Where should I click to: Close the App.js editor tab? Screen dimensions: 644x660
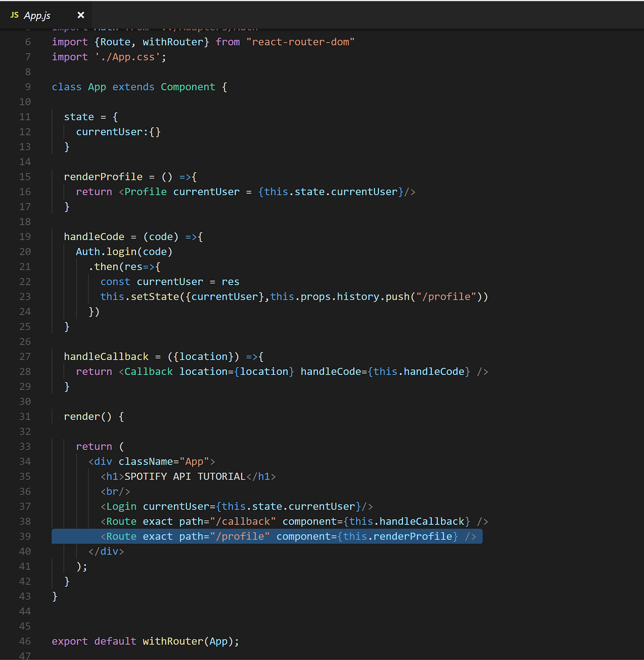[80, 15]
